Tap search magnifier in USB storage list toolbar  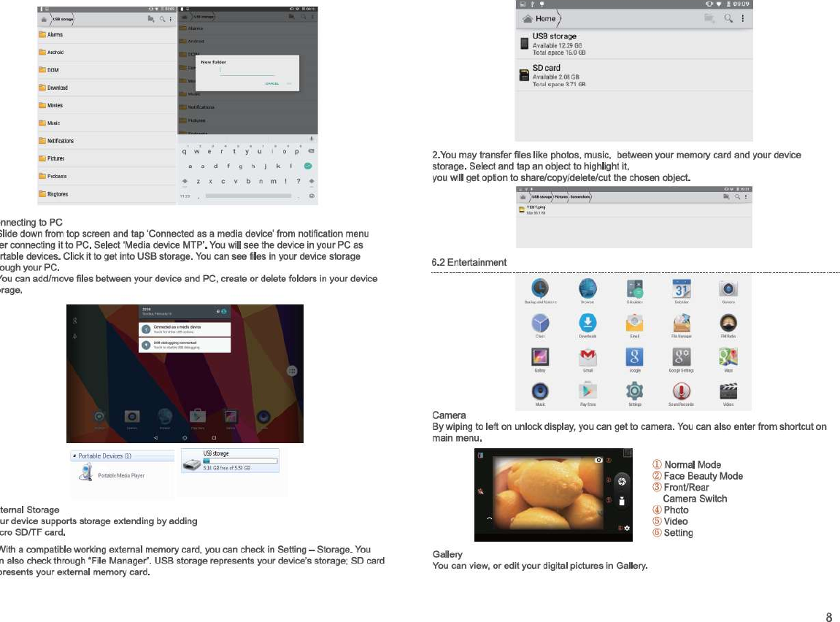(162, 19)
